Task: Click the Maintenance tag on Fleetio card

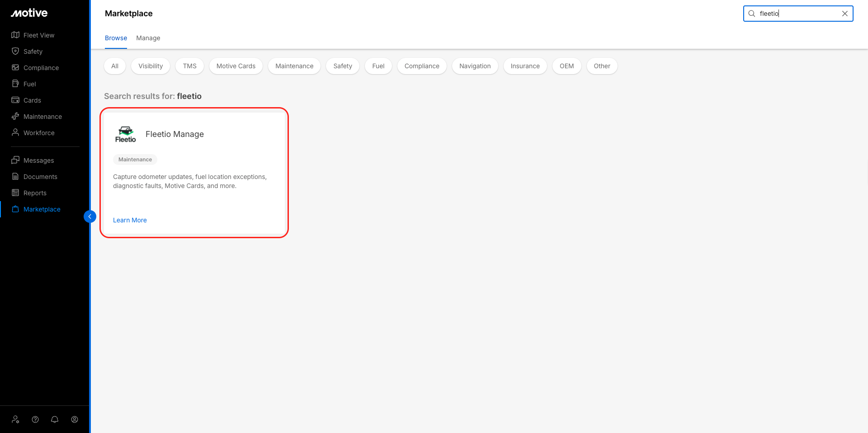Action: coord(135,160)
